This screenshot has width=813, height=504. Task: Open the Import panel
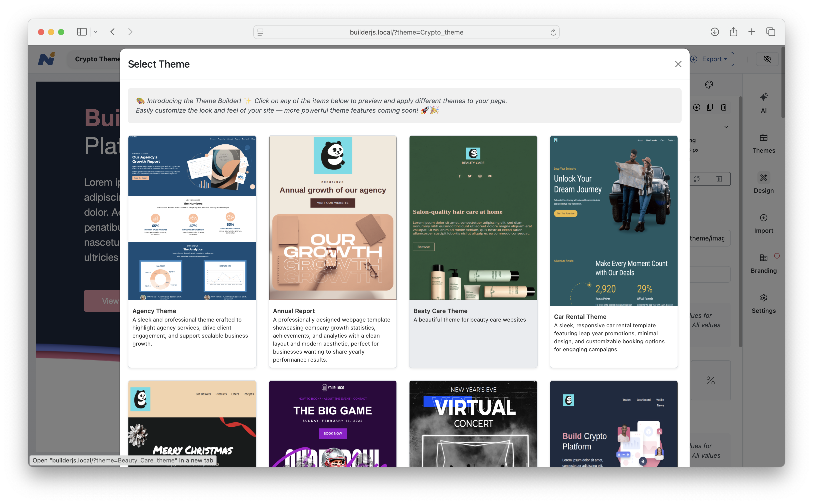click(763, 223)
